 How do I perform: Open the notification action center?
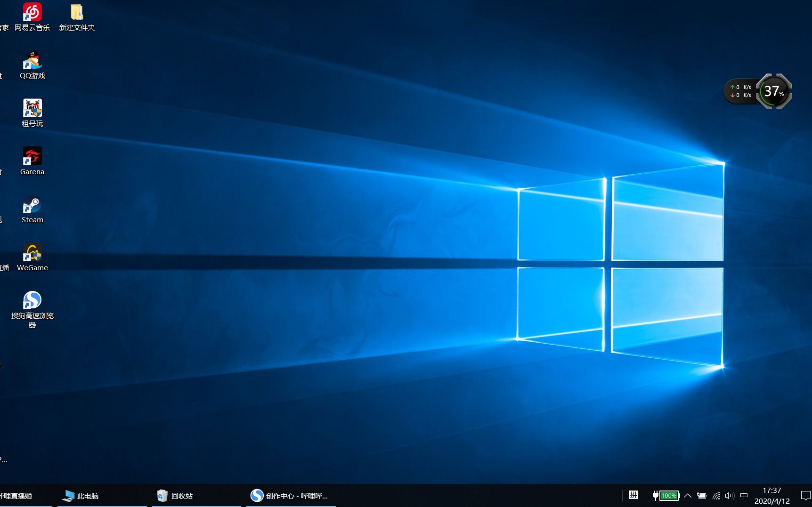(x=805, y=496)
